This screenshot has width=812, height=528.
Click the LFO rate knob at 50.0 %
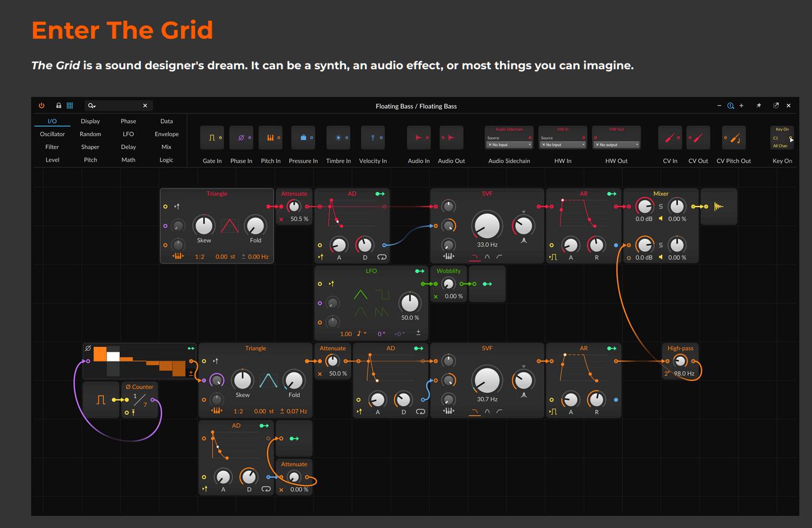(409, 302)
